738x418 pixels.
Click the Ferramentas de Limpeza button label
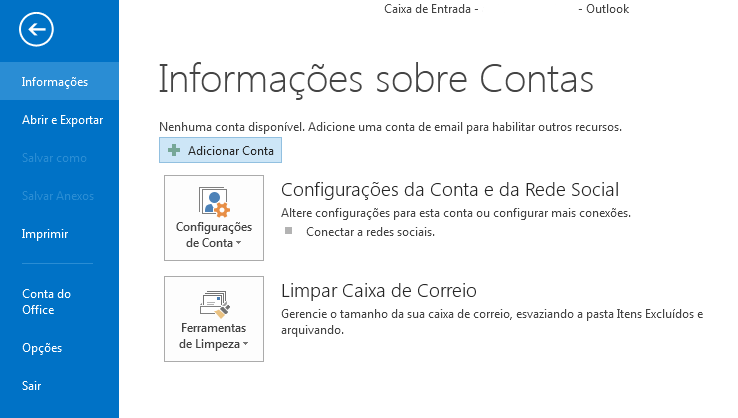(213, 336)
